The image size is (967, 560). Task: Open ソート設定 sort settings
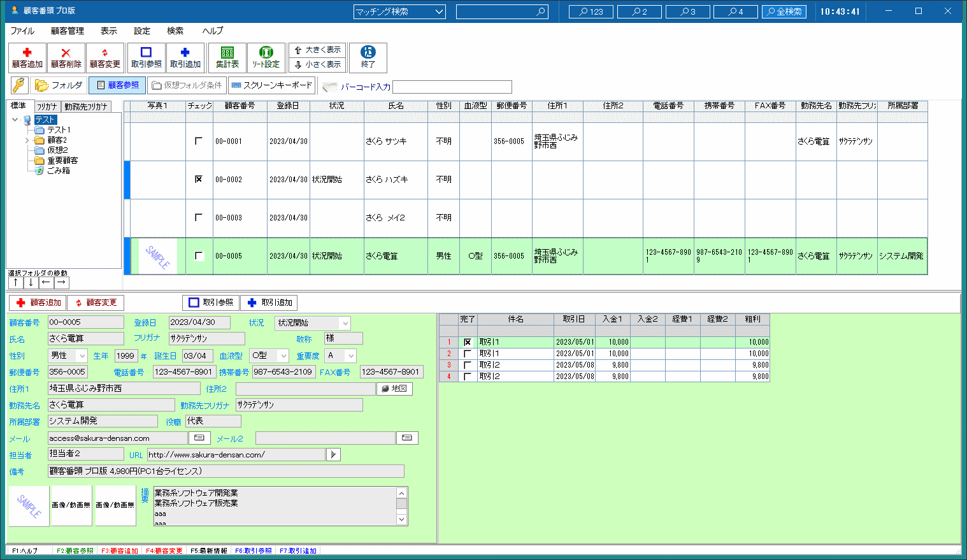pyautogui.click(x=266, y=58)
